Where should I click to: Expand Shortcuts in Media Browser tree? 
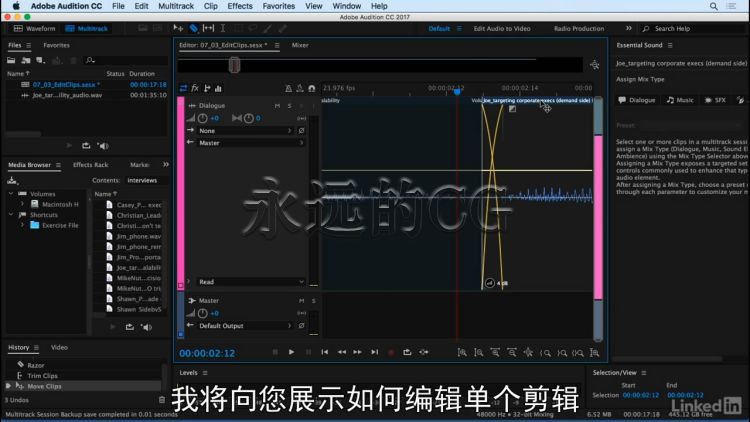point(11,215)
